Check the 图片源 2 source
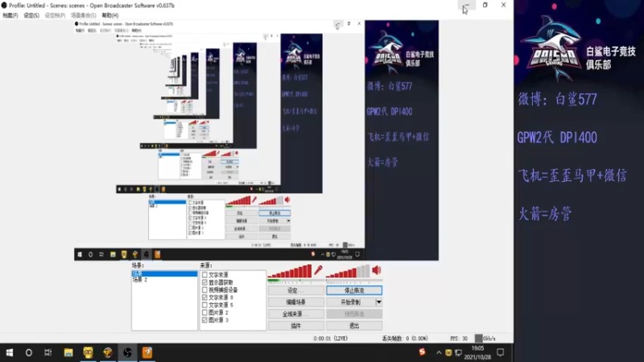The height and width of the screenshot is (362, 644). tap(204, 312)
